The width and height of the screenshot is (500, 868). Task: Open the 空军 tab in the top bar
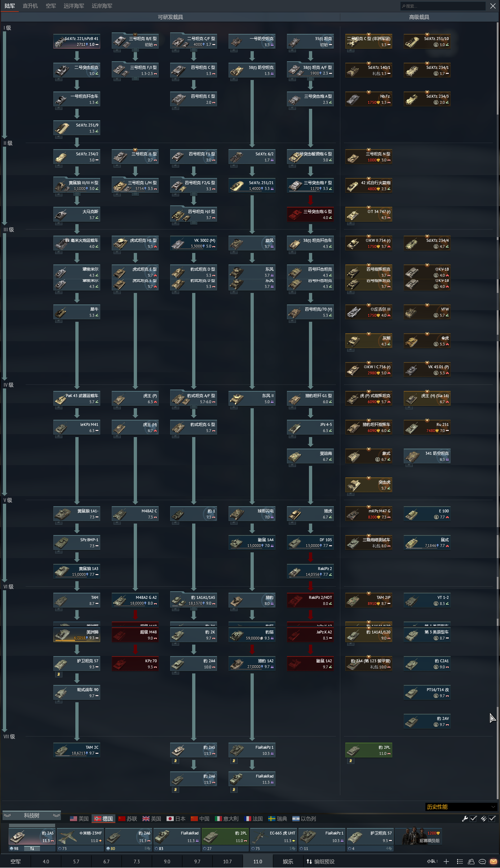(51, 6)
